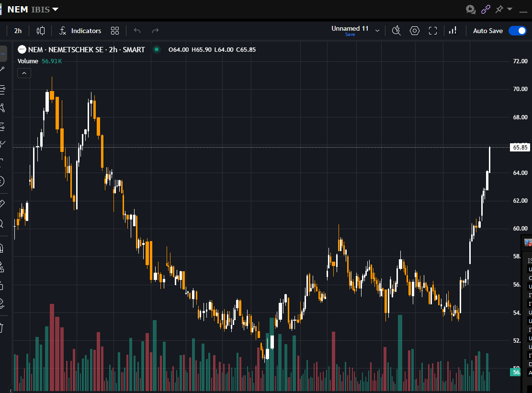Open the chat feedback thumbs-up icon

[x=471, y=10]
